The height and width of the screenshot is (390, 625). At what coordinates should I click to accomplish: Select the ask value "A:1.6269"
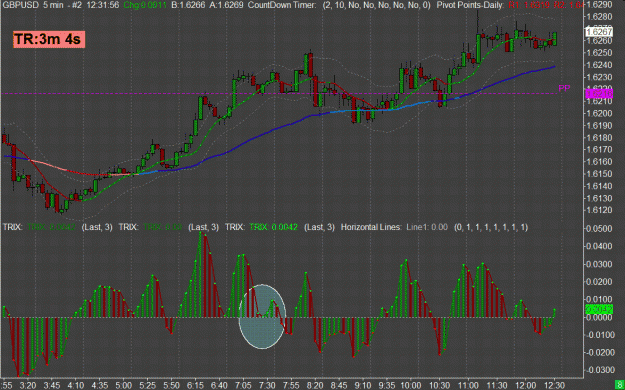pyautogui.click(x=227, y=5)
